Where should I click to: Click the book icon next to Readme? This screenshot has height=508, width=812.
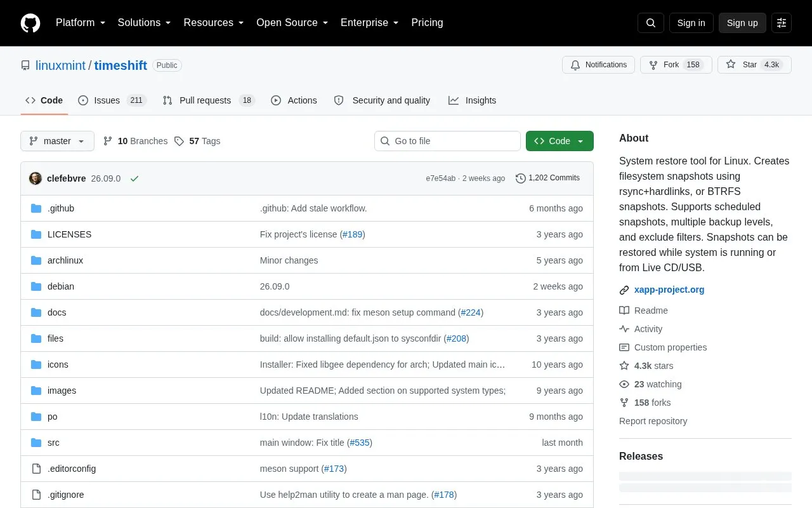624,311
